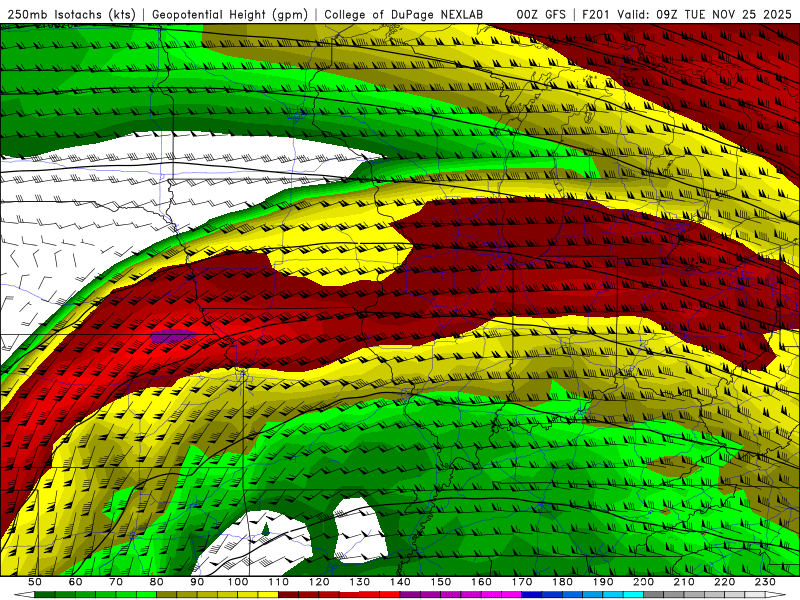Click the 160 value on the color scale
Image resolution: width=800 pixels, height=600 pixels.
(481, 582)
